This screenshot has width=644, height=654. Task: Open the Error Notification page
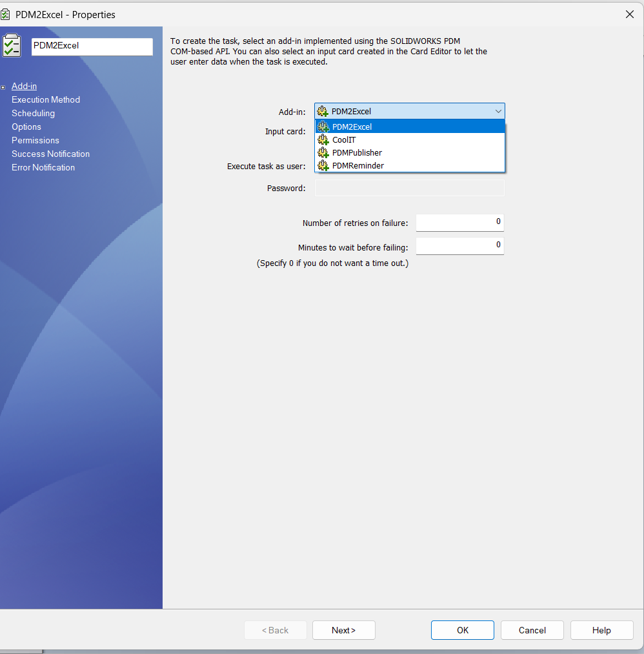[43, 167]
